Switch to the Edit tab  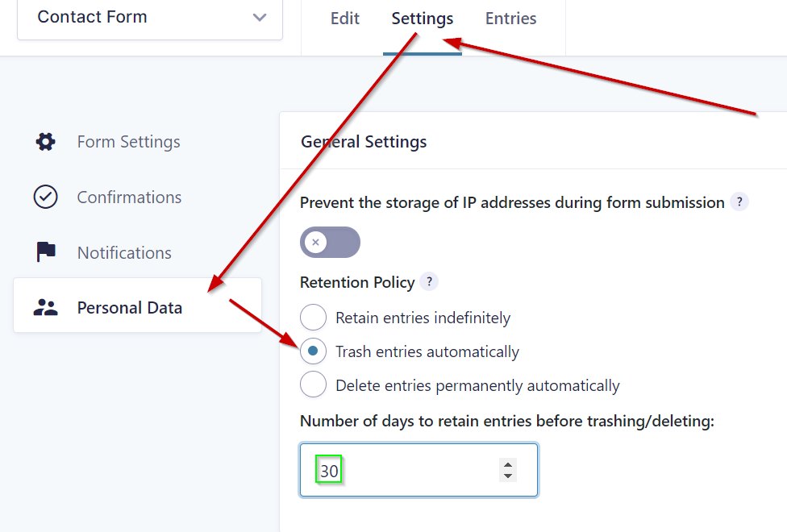344,18
